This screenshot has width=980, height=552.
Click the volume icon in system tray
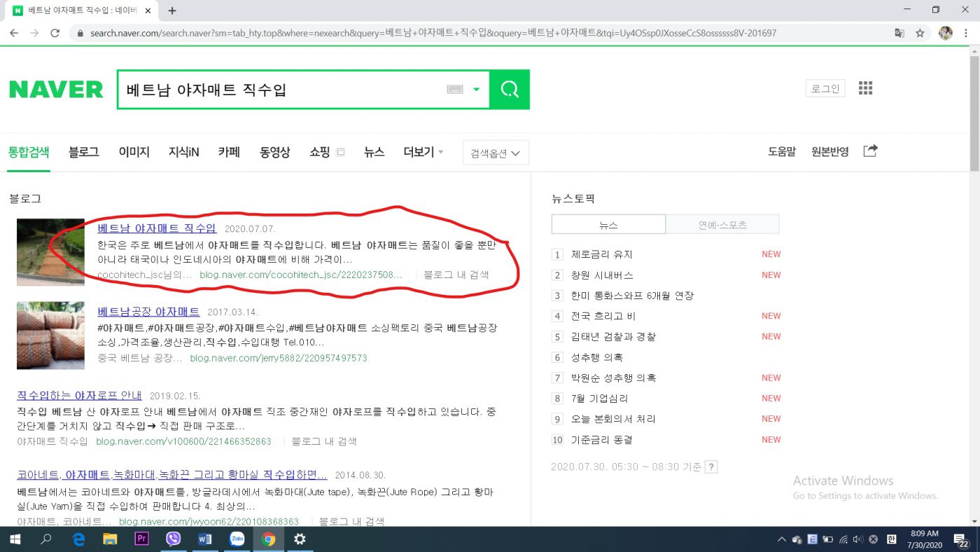click(x=858, y=539)
